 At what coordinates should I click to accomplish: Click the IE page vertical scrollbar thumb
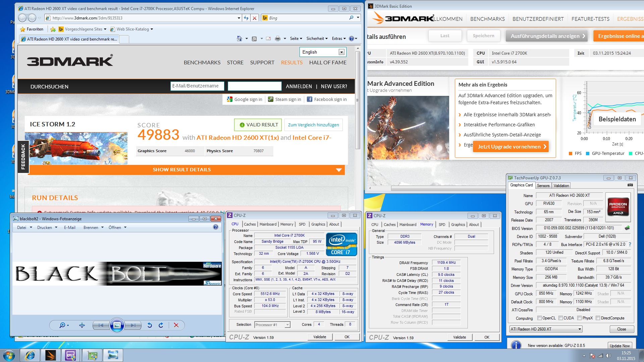point(358,100)
